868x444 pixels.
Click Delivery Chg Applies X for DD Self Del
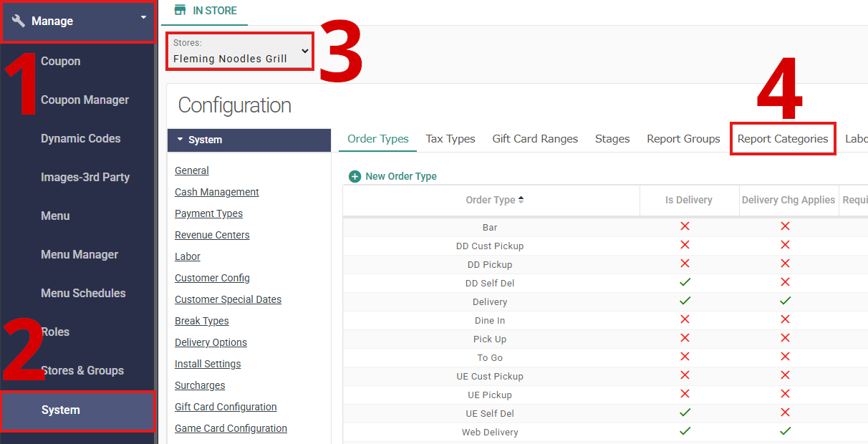tap(786, 282)
